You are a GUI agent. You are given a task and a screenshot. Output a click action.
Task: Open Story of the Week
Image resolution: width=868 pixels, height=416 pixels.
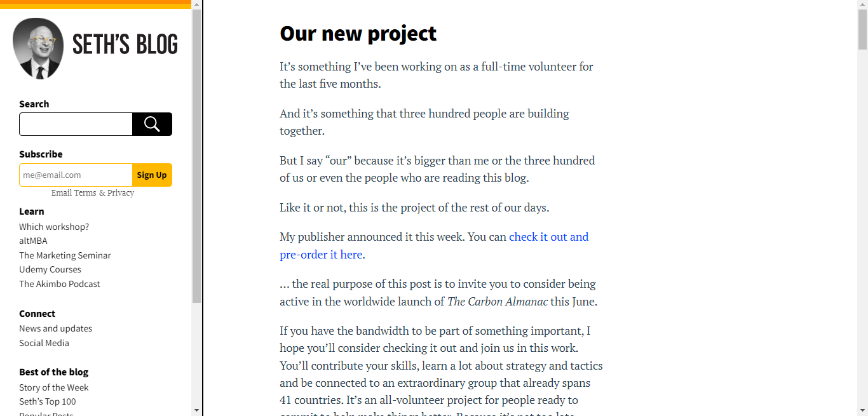pyautogui.click(x=54, y=387)
